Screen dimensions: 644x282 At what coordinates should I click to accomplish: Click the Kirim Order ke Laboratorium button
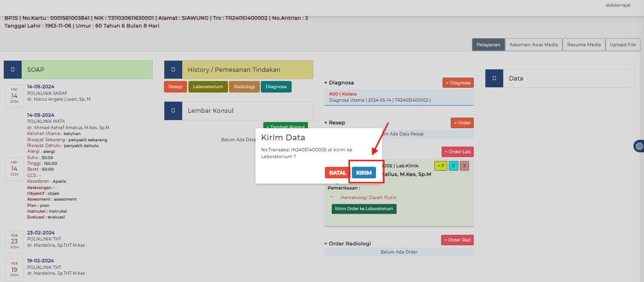[364, 209]
